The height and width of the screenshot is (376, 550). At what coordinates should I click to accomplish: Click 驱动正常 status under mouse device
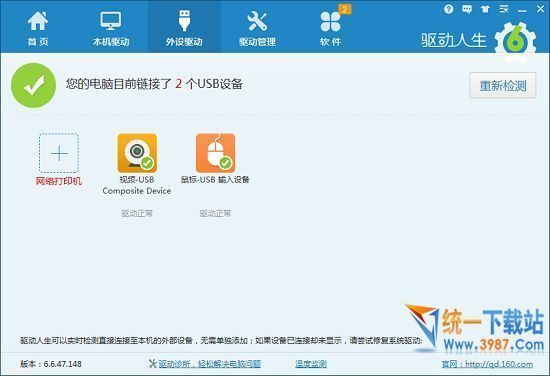215,213
